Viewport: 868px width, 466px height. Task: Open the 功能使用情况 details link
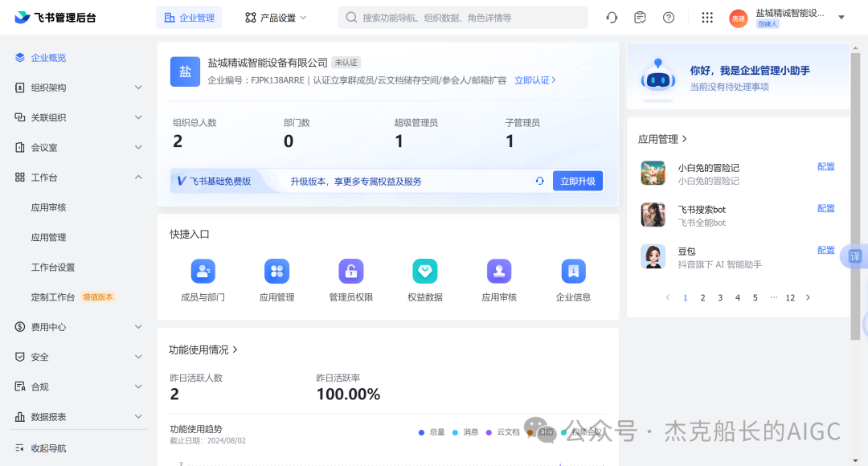click(203, 349)
